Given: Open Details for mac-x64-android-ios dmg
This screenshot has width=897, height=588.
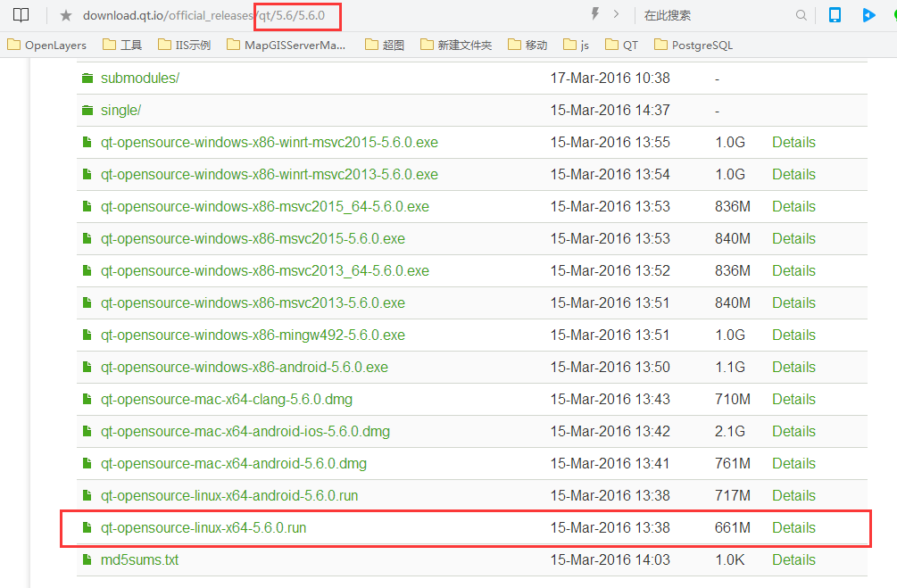Looking at the screenshot, I should pos(793,431).
